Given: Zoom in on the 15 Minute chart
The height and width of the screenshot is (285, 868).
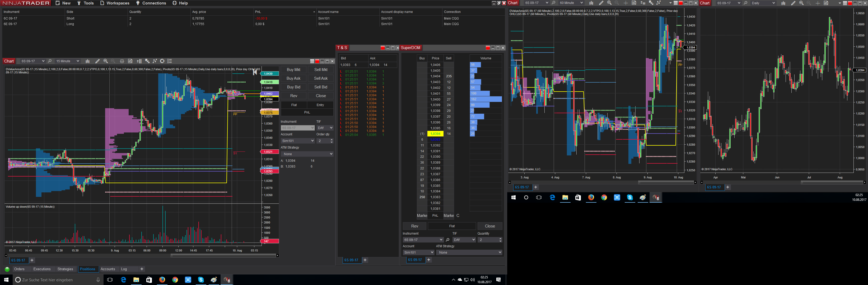Looking at the screenshot, I should click(x=105, y=61).
